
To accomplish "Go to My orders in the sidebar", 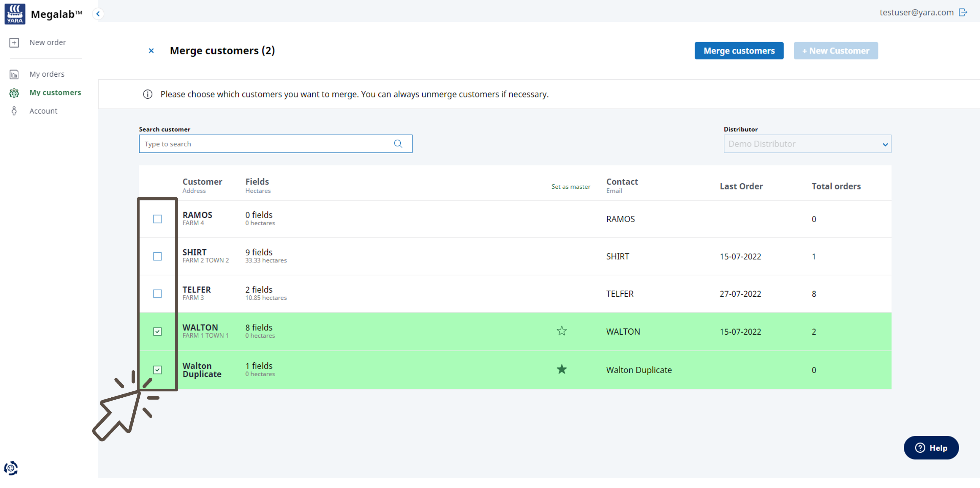I will coord(47,74).
